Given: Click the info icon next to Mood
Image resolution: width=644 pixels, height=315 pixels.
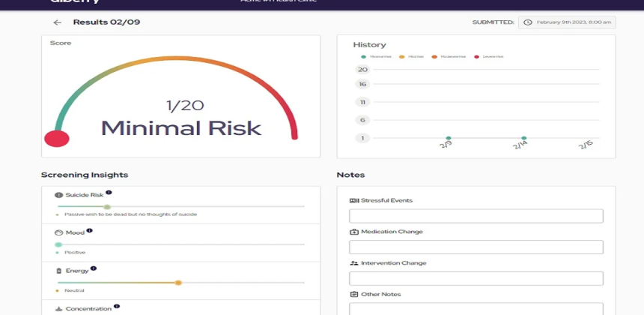Looking at the screenshot, I should point(89,231).
